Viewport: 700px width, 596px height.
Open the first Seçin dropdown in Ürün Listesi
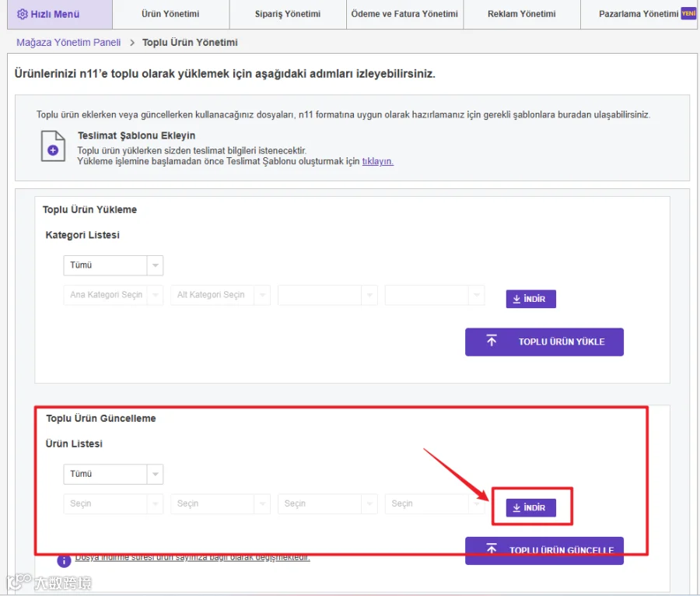click(114, 504)
